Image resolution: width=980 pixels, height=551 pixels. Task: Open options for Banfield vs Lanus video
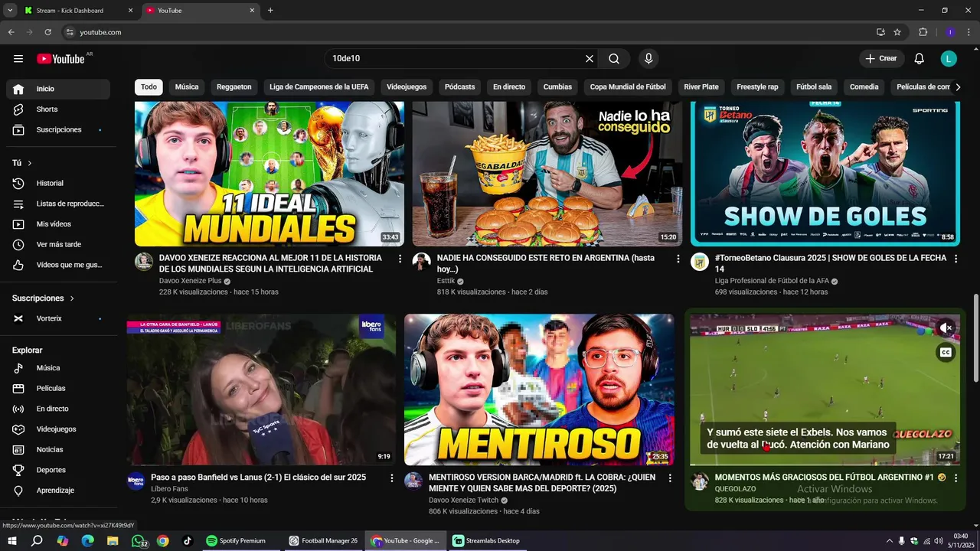pos(392,478)
